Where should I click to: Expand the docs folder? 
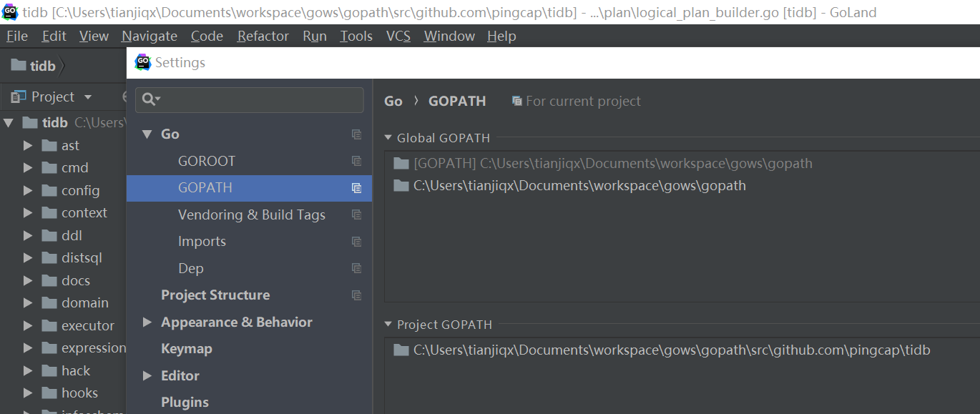[28, 280]
